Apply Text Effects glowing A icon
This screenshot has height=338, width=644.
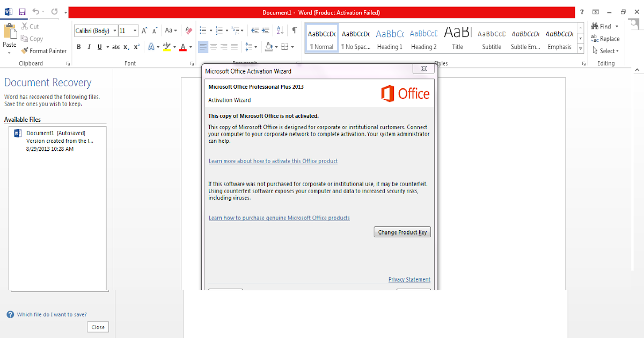tap(151, 47)
